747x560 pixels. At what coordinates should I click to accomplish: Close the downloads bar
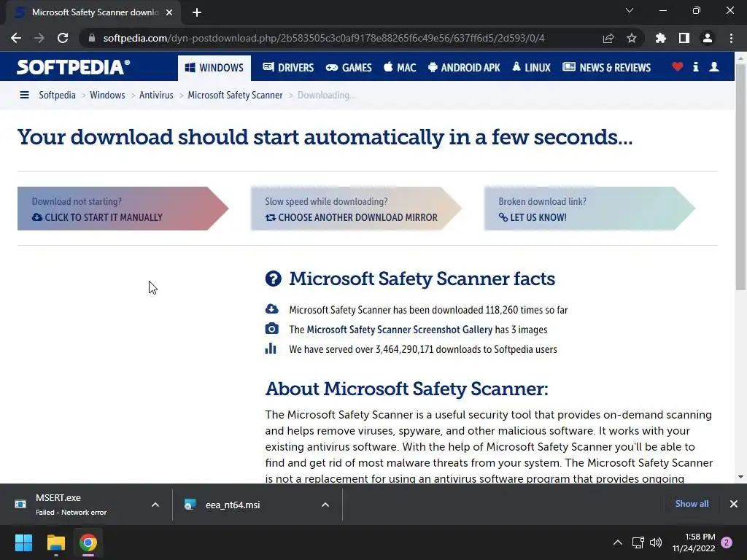pyautogui.click(x=734, y=504)
